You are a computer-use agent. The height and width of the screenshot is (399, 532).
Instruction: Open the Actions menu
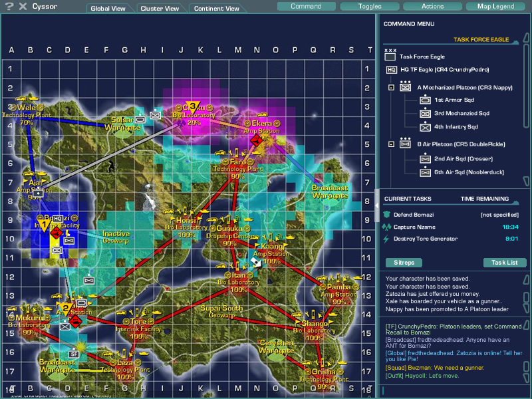(433, 6)
